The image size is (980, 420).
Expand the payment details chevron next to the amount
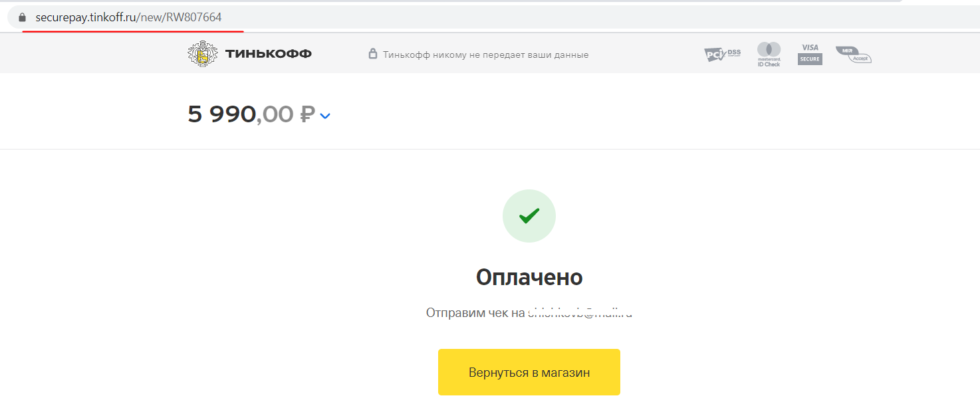point(325,116)
